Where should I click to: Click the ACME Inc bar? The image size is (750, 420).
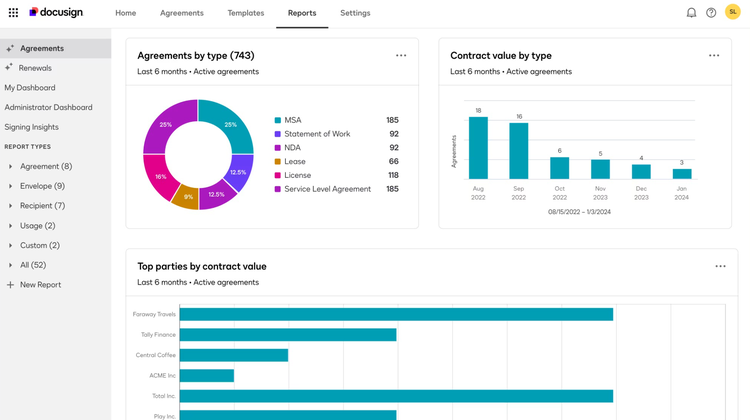click(x=207, y=376)
